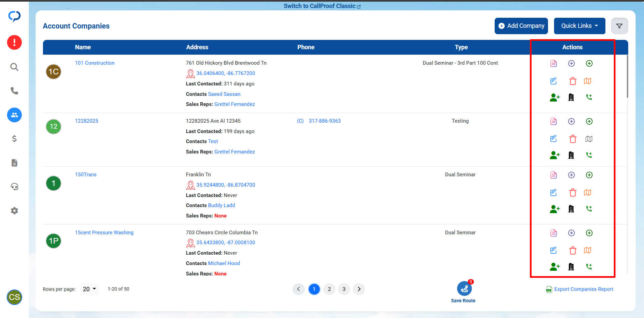Open the settings gear in sidebar
Viewport: 644px width, 318px height.
(x=14, y=211)
